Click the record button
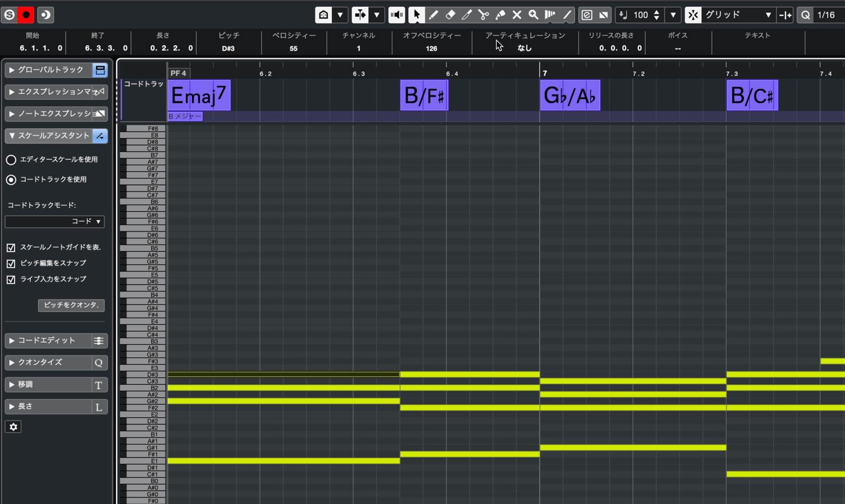 [26, 15]
